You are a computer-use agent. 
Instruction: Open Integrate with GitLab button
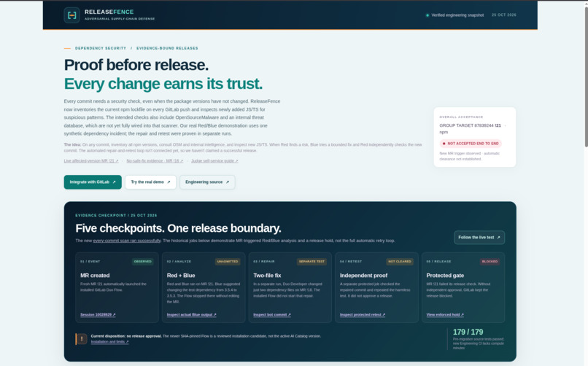(x=93, y=182)
